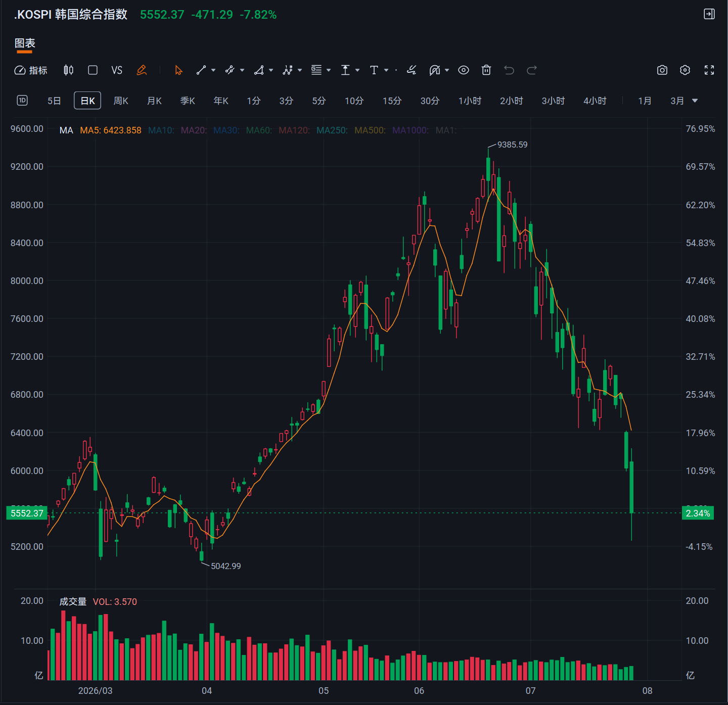Open the 指标 indicators panel
Image resolution: width=728 pixels, height=705 pixels.
pyautogui.click(x=31, y=70)
